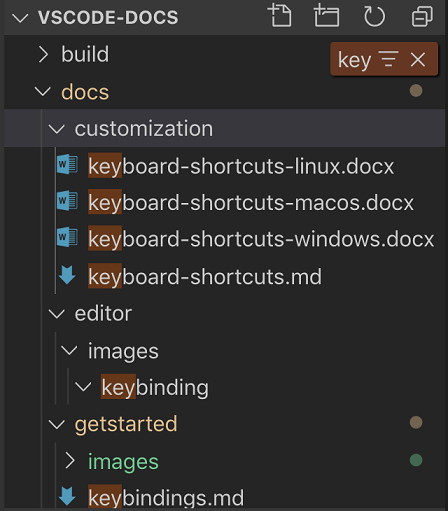Click the key text in filter box
The height and width of the screenshot is (511, 448).
pos(354,60)
